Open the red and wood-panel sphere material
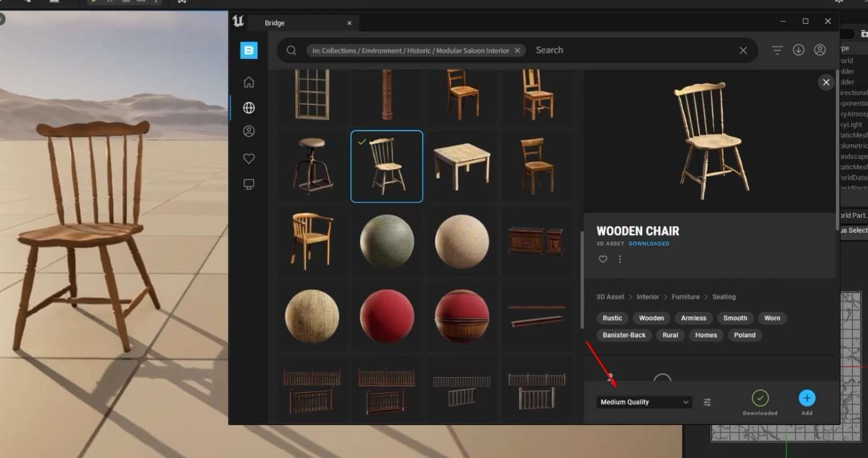 pos(462,316)
